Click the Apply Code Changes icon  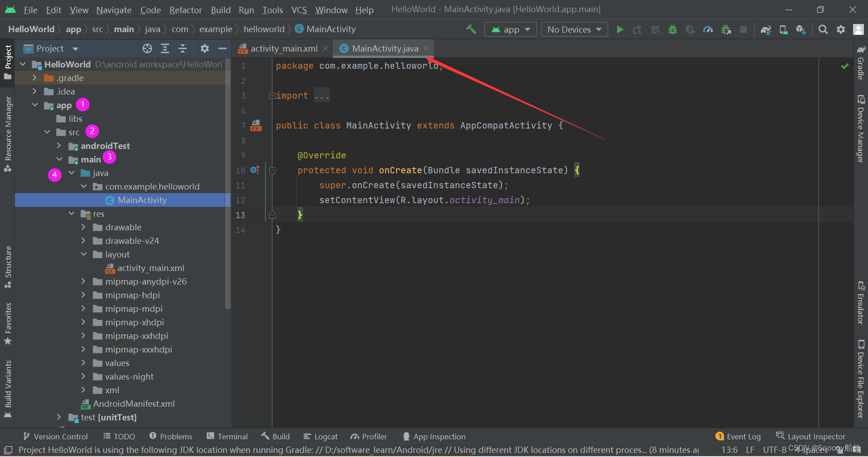coord(655,29)
